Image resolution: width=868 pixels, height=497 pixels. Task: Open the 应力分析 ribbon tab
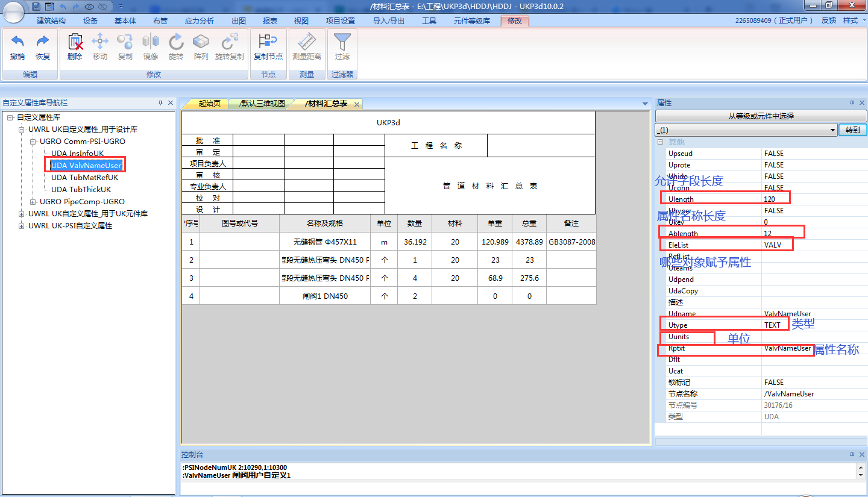pyautogui.click(x=199, y=20)
